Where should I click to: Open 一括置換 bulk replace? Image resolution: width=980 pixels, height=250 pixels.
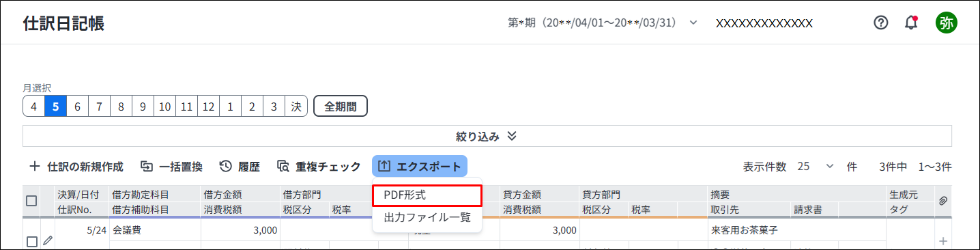click(x=171, y=166)
